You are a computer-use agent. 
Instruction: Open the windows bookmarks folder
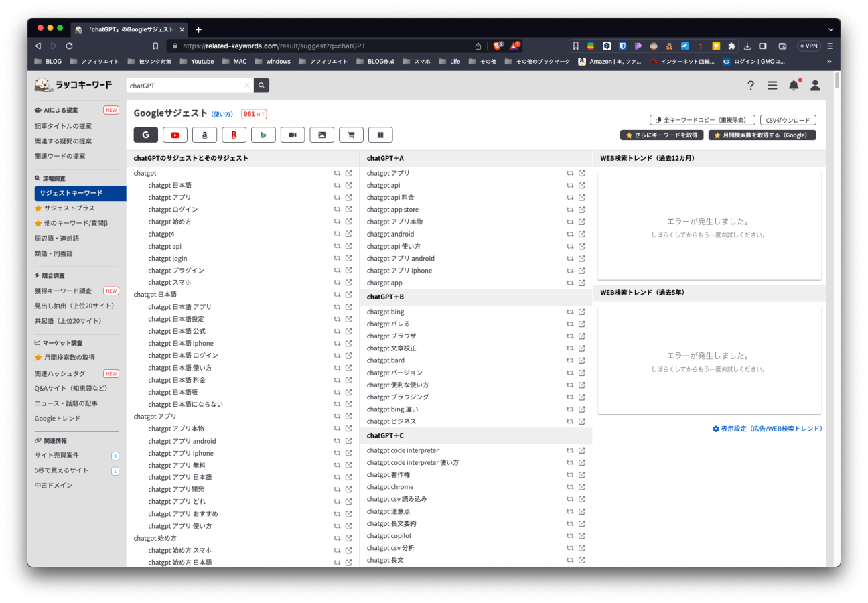pyautogui.click(x=273, y=62)
